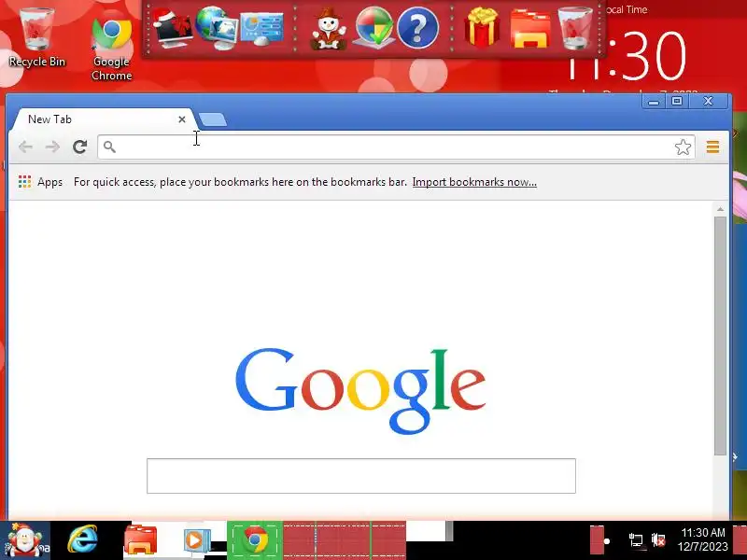Open the recycle bin dock icon
Screen dimensions: 747x560
point(575,29)
